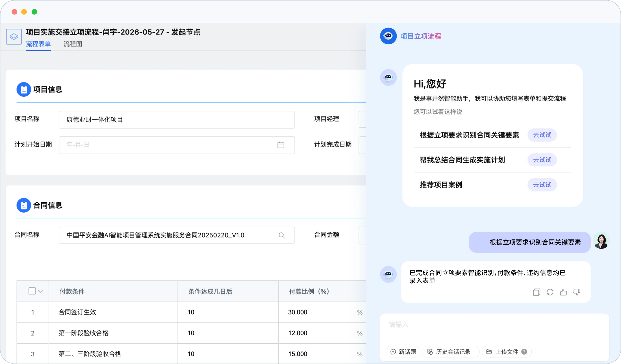Click the help question mark near 上传文件
Image resolution: width=621 pixels, height=364 pixels.
click(x=524, y=352)
